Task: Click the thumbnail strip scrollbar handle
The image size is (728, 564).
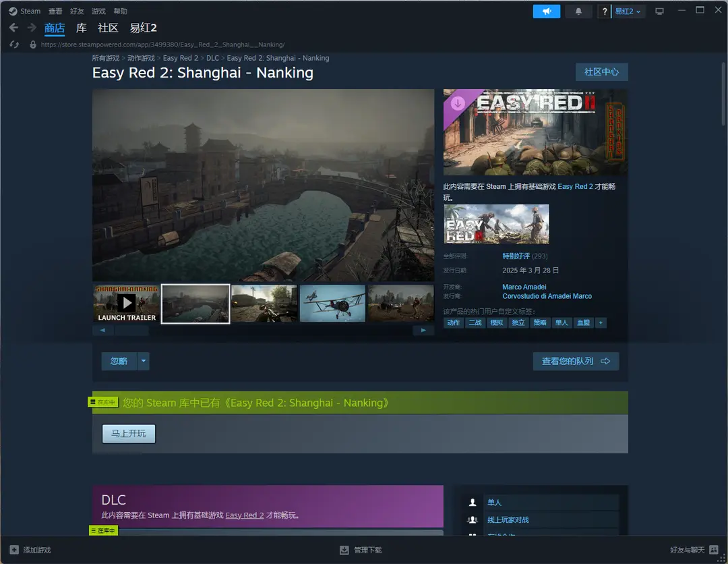Action: tap(131, 331)
